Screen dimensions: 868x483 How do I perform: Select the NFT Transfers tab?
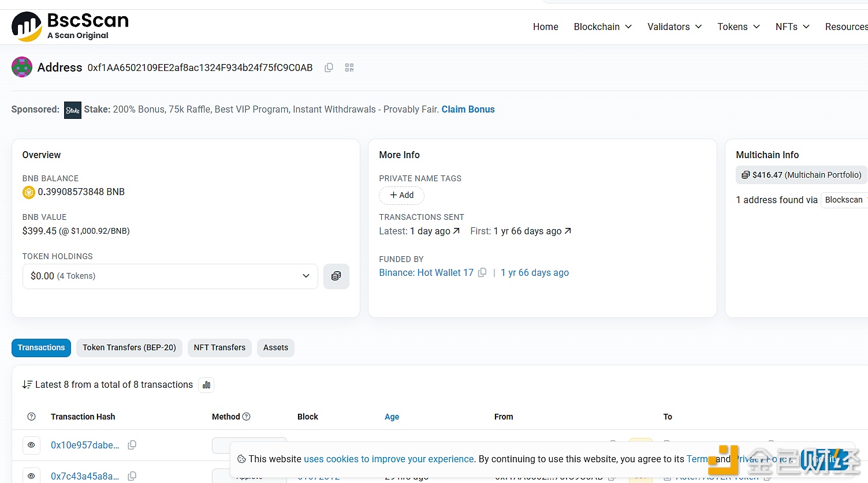[219, 347]
